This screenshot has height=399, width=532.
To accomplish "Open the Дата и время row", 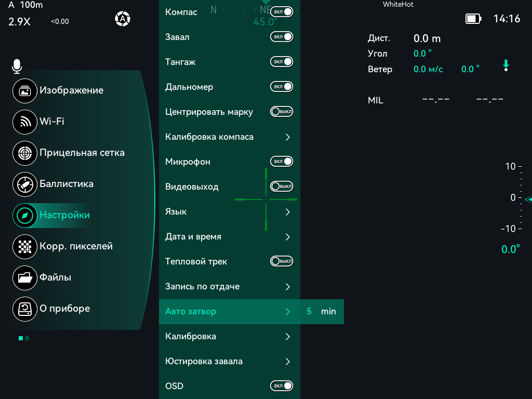I will (230, 237).
